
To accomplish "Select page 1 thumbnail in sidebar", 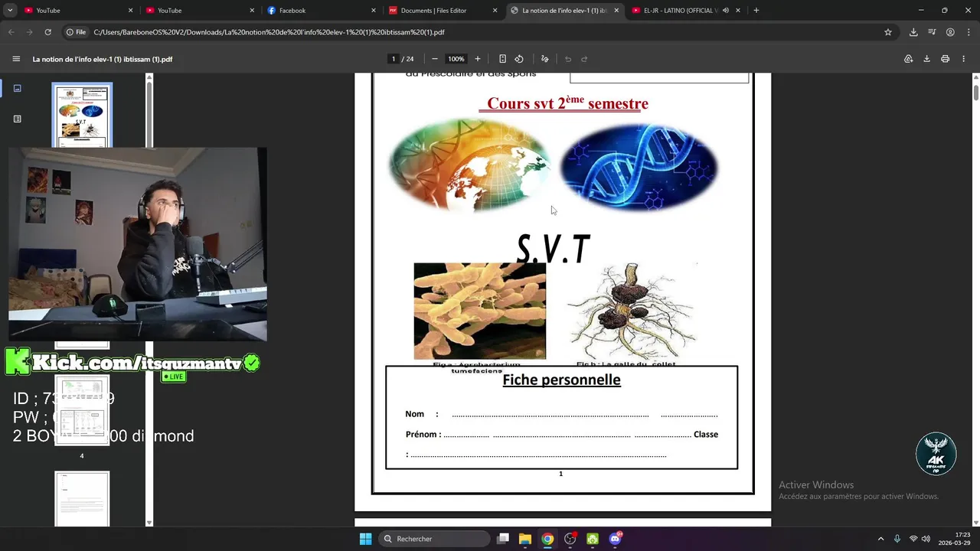I will [82, 115].
